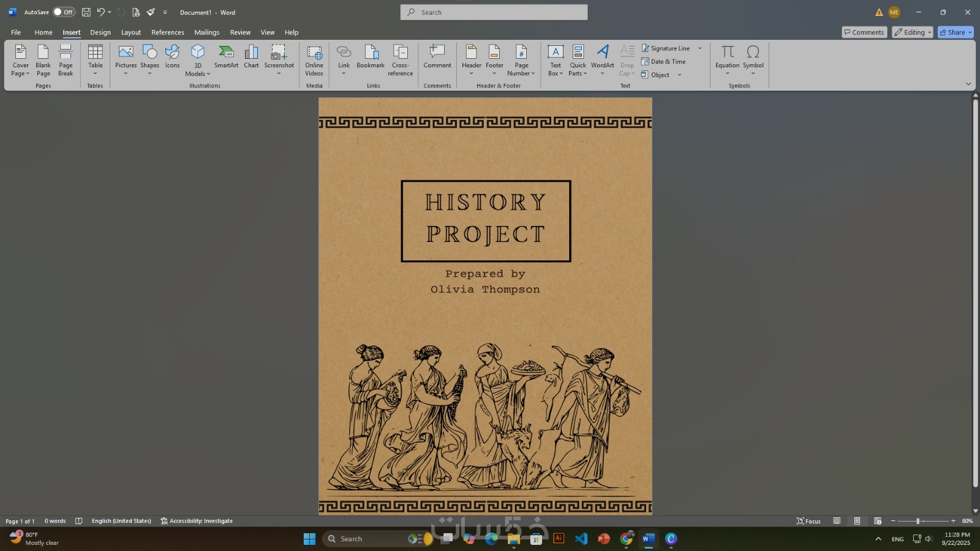Click the Online Videos icon
The width and height of the screenshot is (980, 551).
[314, 59]
